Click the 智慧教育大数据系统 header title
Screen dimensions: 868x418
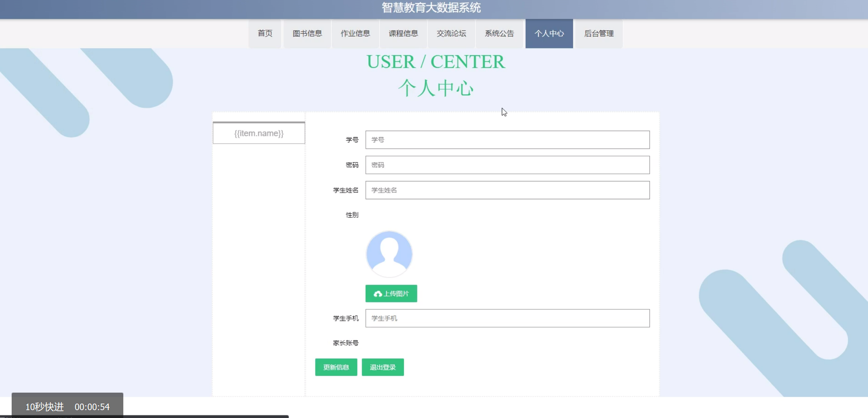point(431,8)
